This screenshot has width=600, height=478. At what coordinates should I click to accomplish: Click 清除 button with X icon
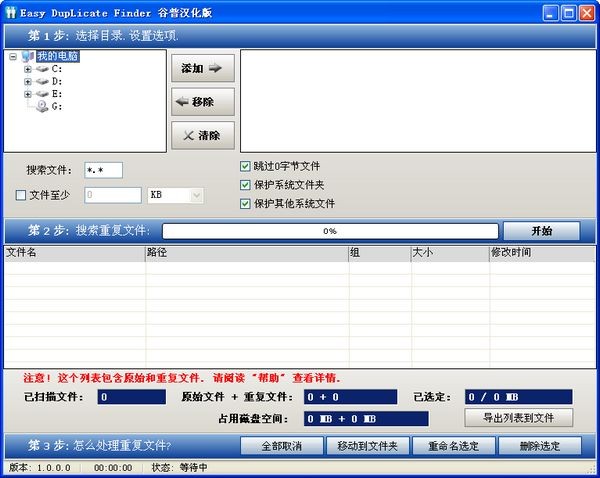coord(203,134)
